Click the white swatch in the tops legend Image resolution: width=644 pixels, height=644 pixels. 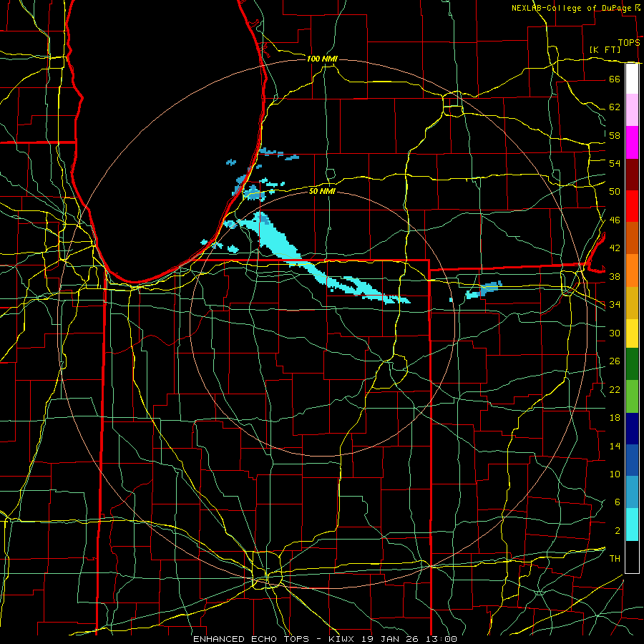(x=632, y=79)
